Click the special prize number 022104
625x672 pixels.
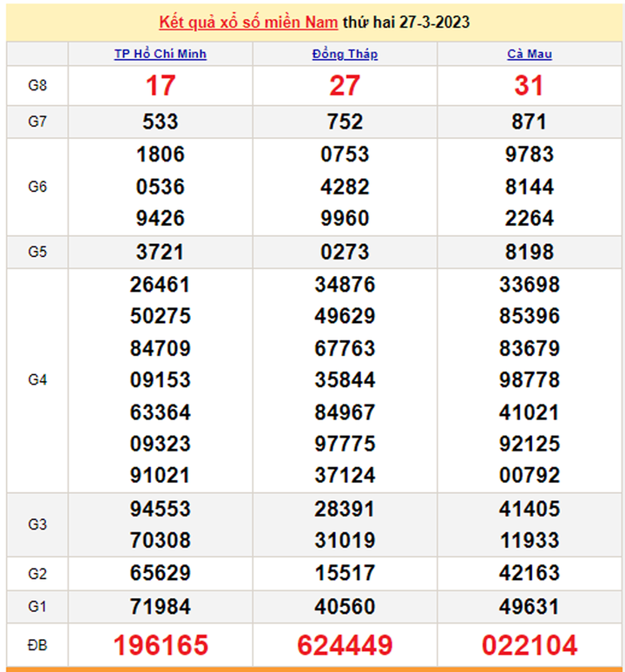[x=530, y=645]
